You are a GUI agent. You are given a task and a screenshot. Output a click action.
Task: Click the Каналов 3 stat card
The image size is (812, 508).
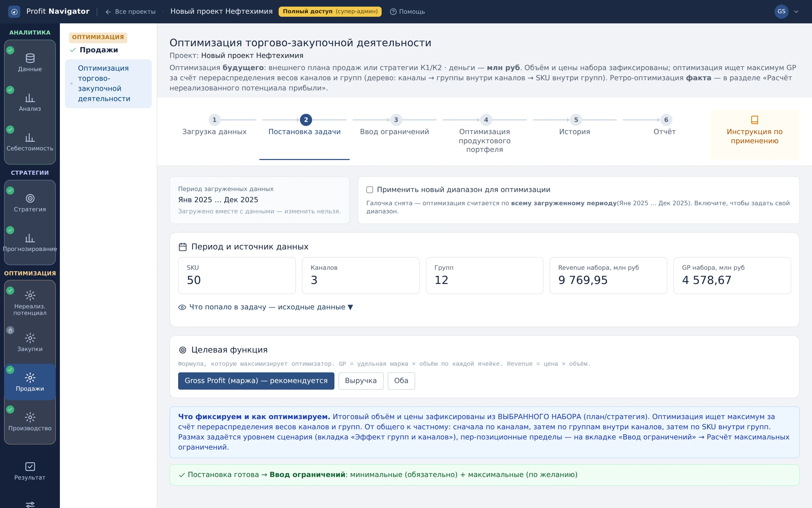tap(361, 276)
